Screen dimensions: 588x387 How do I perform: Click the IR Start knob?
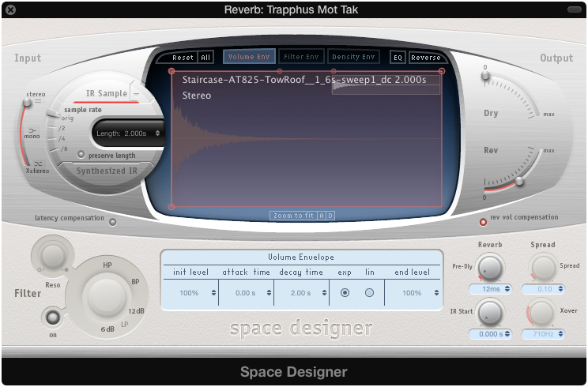489,313
